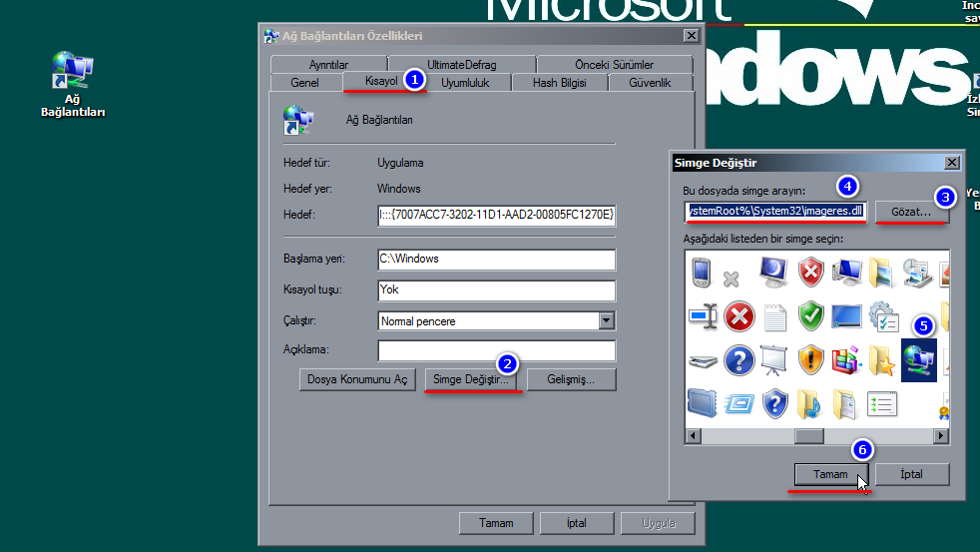Click icon list scroll right arrow
Image resolution: width=980 pixels, height=552 pixels.
coord(941,436)
